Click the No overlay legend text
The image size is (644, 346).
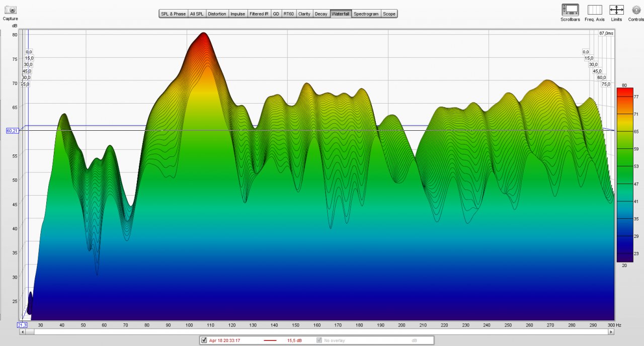(x=334, y=341)
